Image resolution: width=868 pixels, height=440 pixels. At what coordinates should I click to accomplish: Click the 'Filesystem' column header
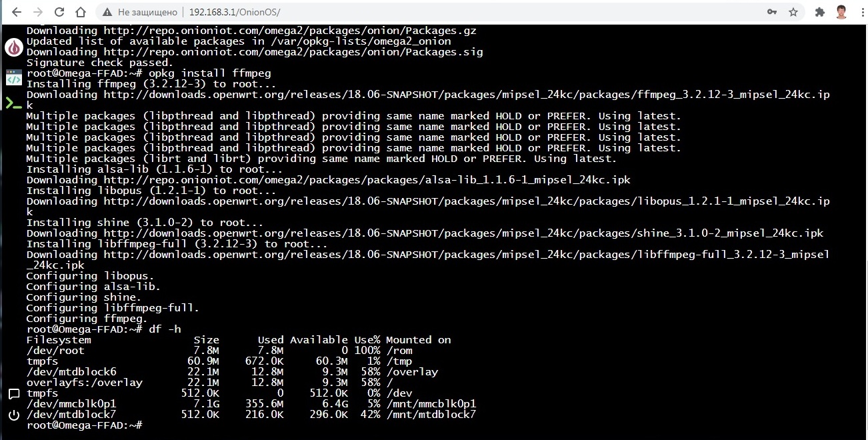(59, 340)
